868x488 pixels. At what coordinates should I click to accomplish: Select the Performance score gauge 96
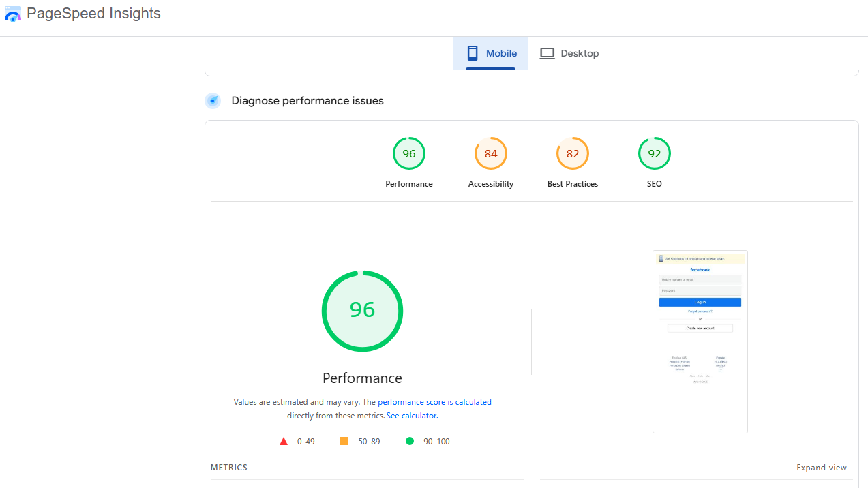[x=409, y=153]
